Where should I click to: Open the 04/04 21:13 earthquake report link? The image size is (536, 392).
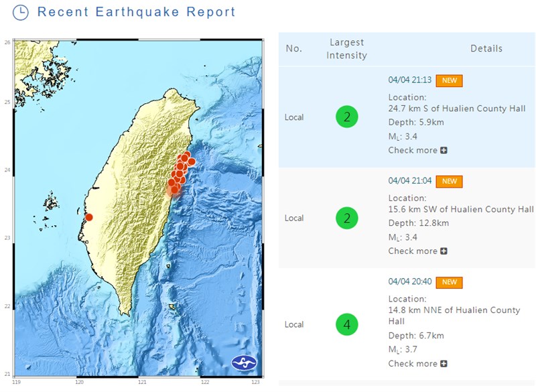tap(410, 80)
